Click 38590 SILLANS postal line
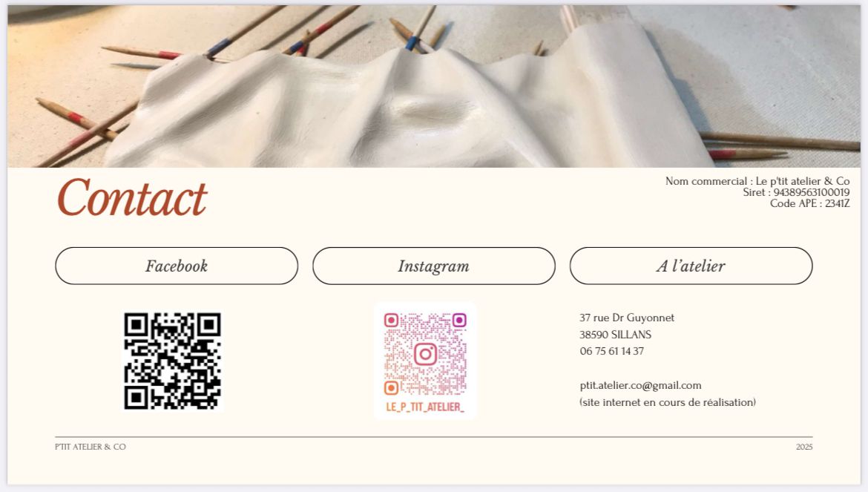This screenshot has height=492, width=868. click(x=616, y=334)
